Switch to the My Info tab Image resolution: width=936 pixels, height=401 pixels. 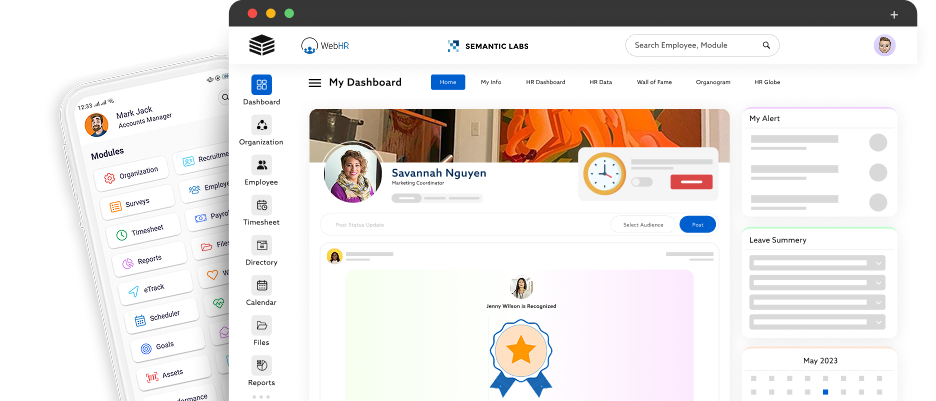[x=491, y=82]
